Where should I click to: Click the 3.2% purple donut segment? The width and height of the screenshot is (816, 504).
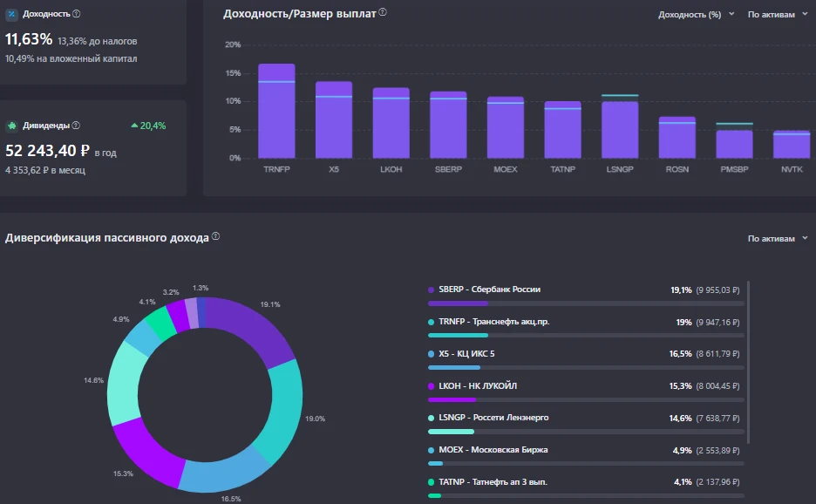pyautogui.click(x=179, y=316)
